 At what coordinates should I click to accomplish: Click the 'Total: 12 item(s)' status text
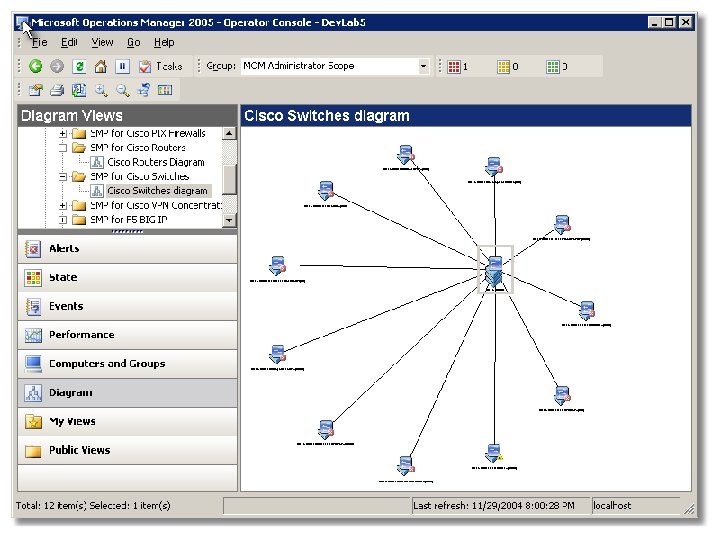(x=51, y=506)
